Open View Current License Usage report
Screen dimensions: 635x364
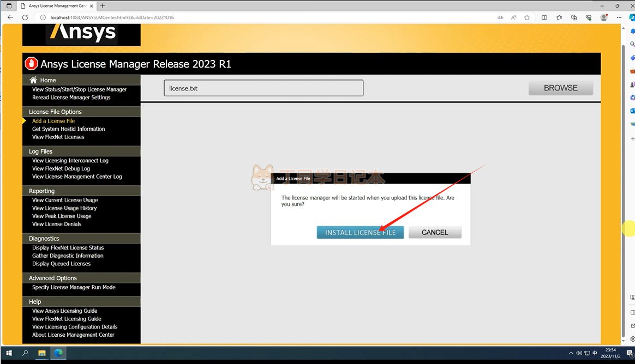65,200
